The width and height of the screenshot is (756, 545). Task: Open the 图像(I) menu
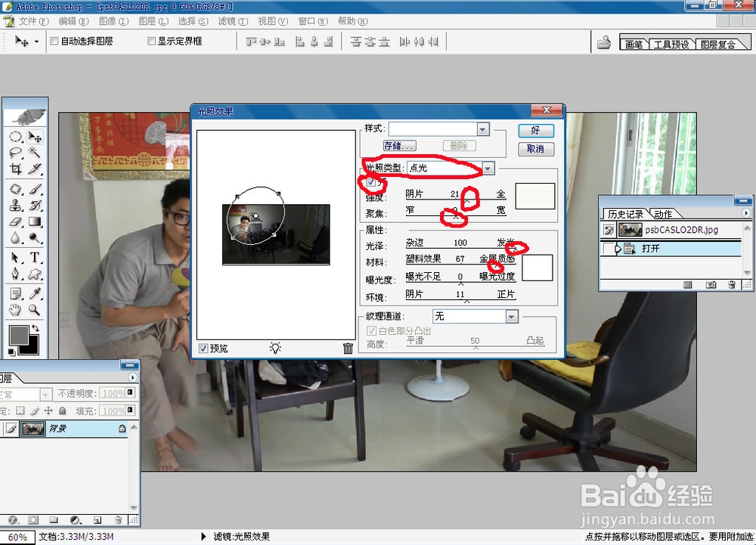click(x=114, y=21)
